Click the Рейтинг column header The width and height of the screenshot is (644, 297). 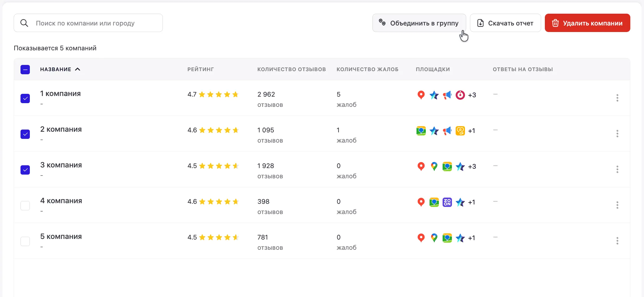click(200, 69)
